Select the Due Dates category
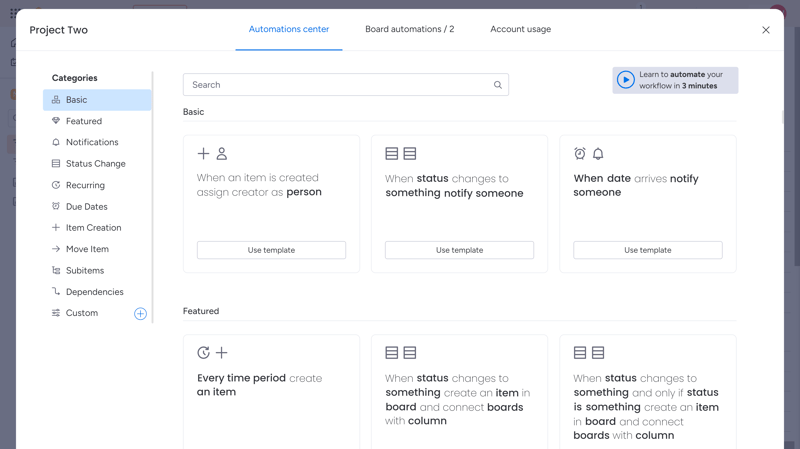The width and height of the screenshot is (800, 449). 86,207
